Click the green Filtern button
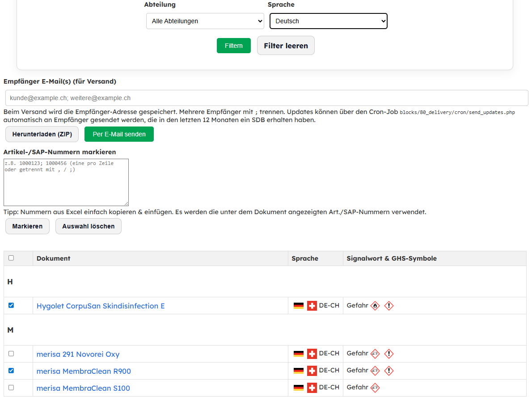Image resolution: width=532 pixels, height=401 pixels. [234, 46]
